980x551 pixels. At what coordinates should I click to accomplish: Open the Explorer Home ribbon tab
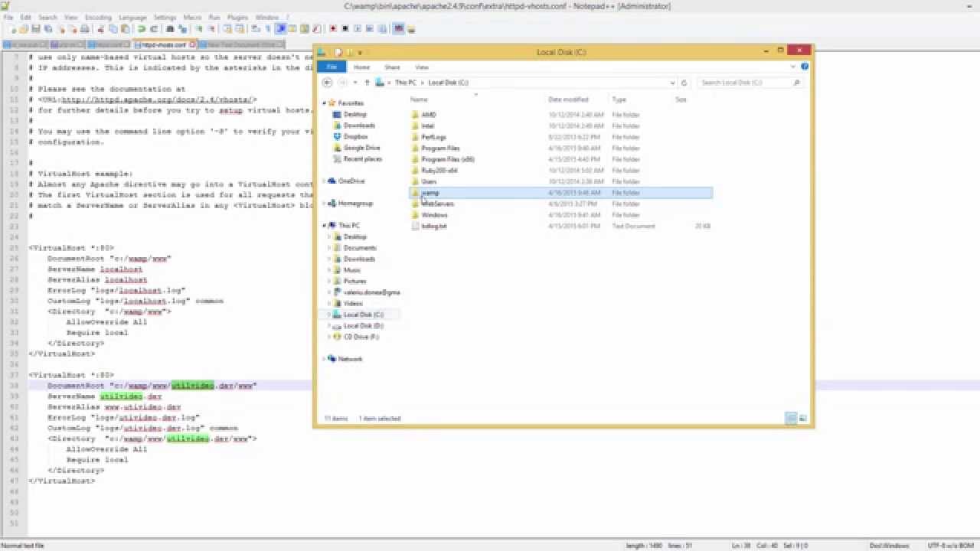click(x=361, y=67)
